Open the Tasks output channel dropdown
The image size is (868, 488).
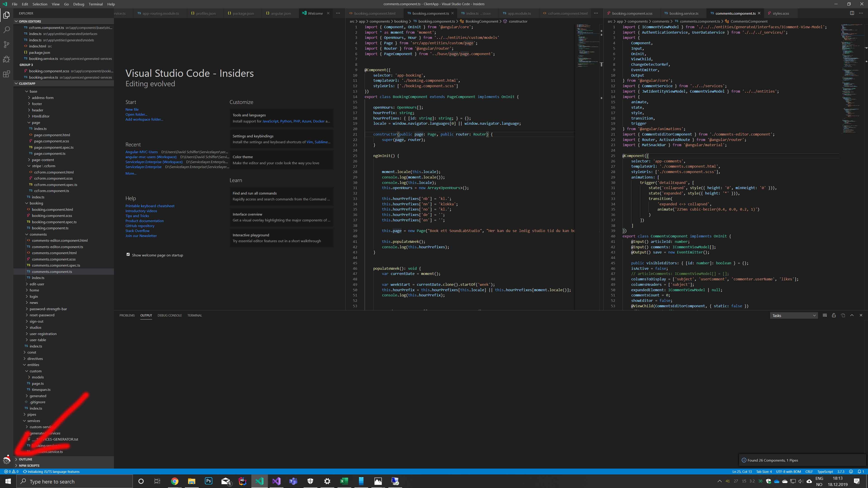click(x=794, y=316)
